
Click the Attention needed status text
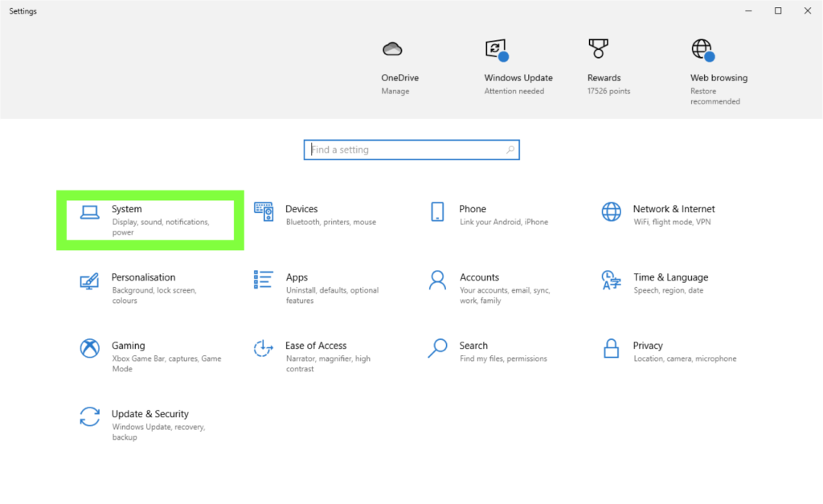pos(514,92)
